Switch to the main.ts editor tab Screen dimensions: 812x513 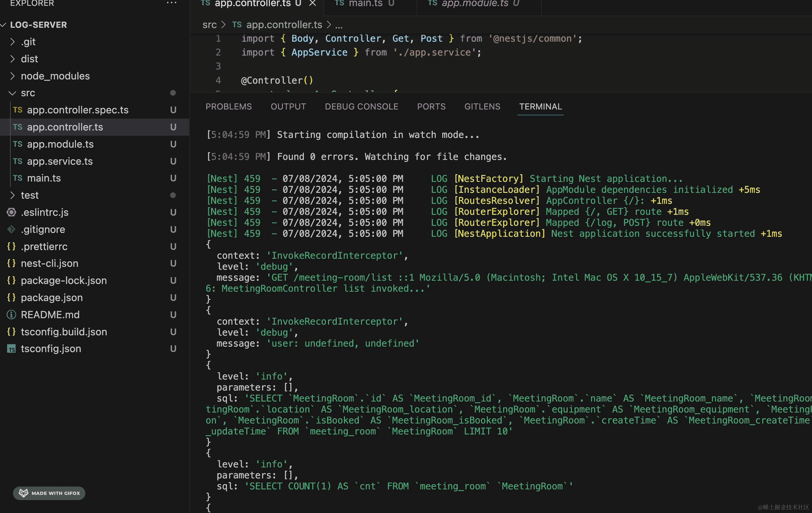pyautogui.click(x=366, y=4)
